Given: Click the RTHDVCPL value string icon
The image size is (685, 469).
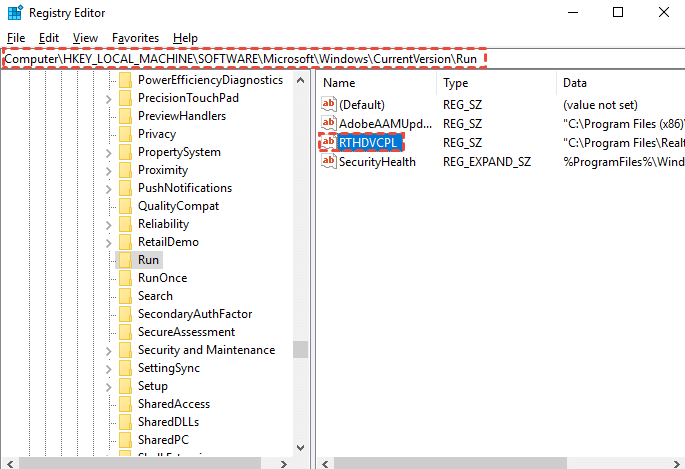Looking at the screenshot, I should point(329,142).
